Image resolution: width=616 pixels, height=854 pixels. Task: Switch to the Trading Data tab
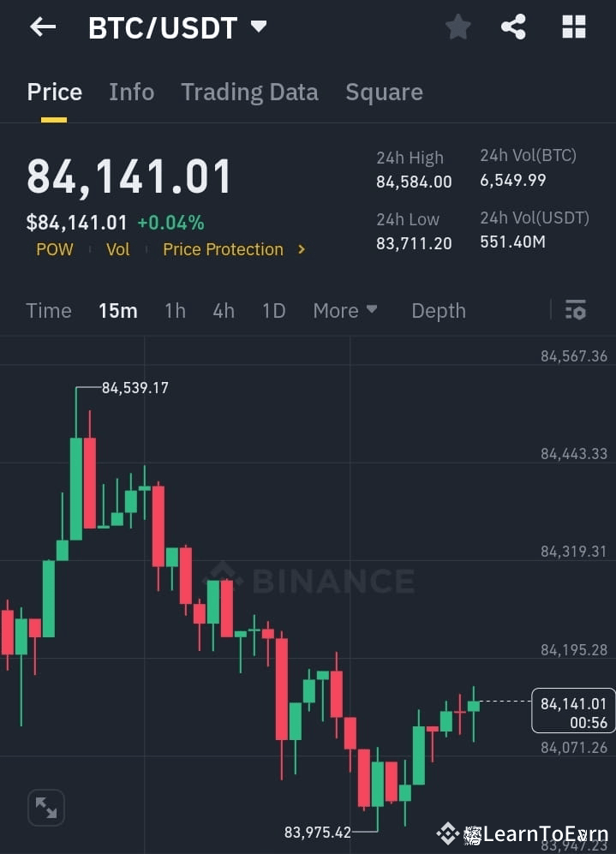(249, 92)
